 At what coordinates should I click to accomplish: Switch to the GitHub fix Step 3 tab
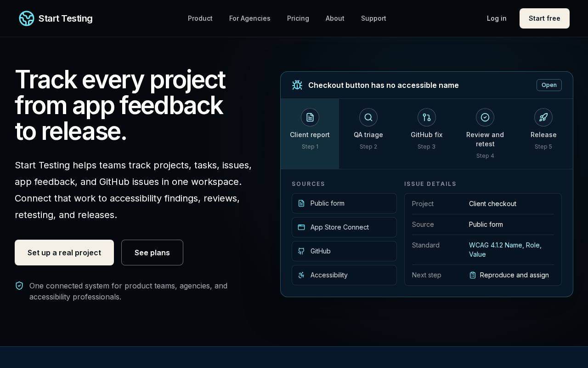[427, 134]
